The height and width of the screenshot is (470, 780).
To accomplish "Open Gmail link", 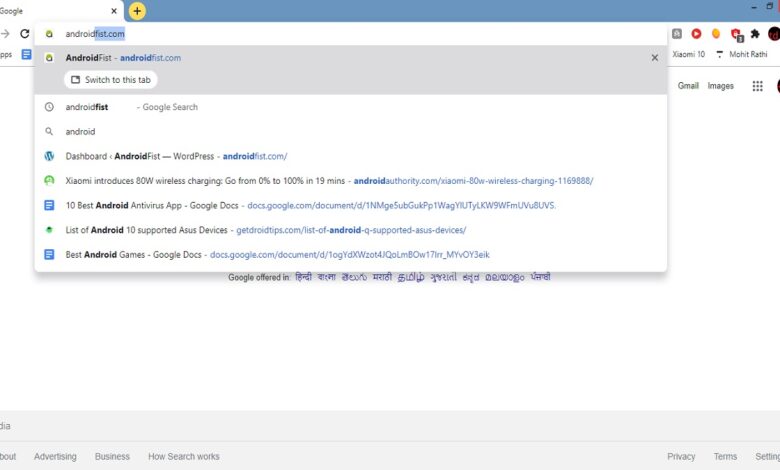I will [688, 86].
